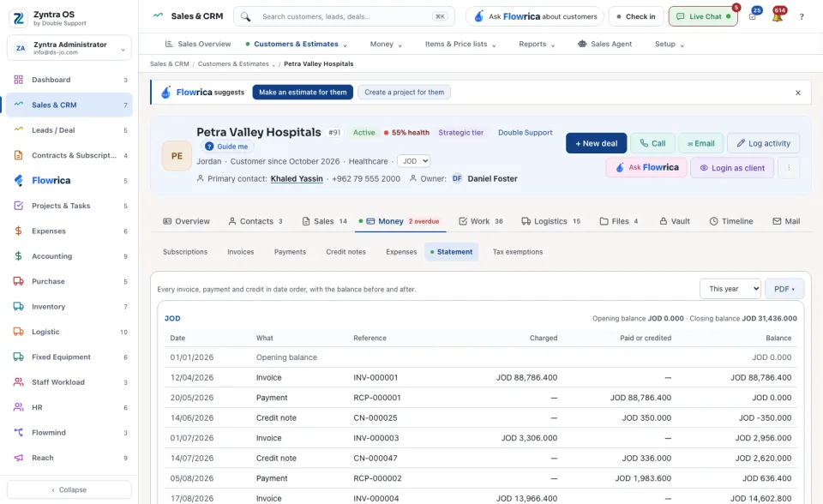Click the Leads / Deal sidebar icon
823x504 pixels.
[x=18, y=130]
